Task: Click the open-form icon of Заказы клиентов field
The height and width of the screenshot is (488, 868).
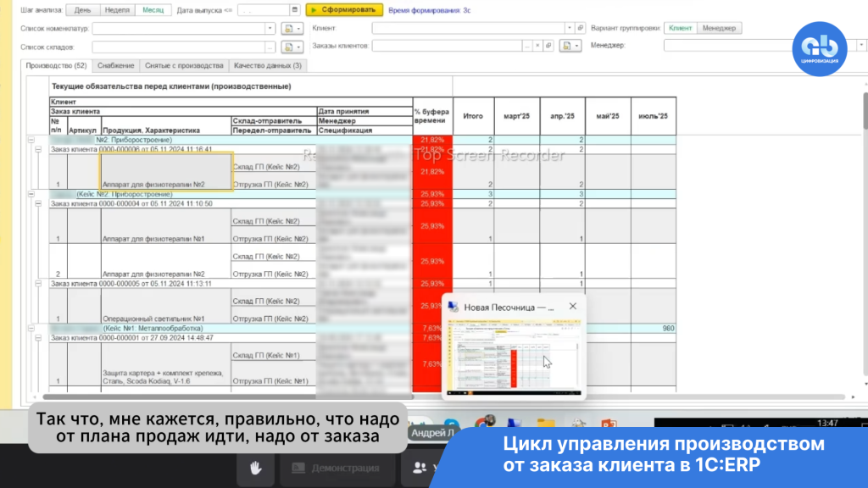Action: click(x=548, y=46)
